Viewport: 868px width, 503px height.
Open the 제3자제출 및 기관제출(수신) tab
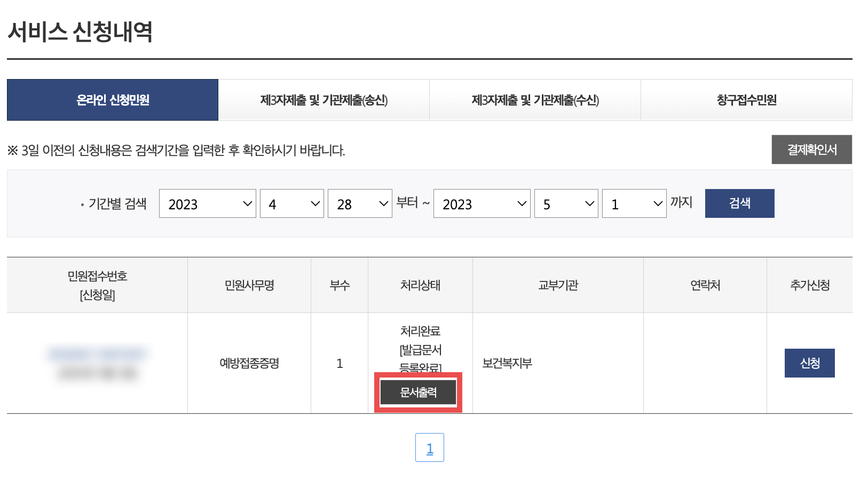(535, 99)
